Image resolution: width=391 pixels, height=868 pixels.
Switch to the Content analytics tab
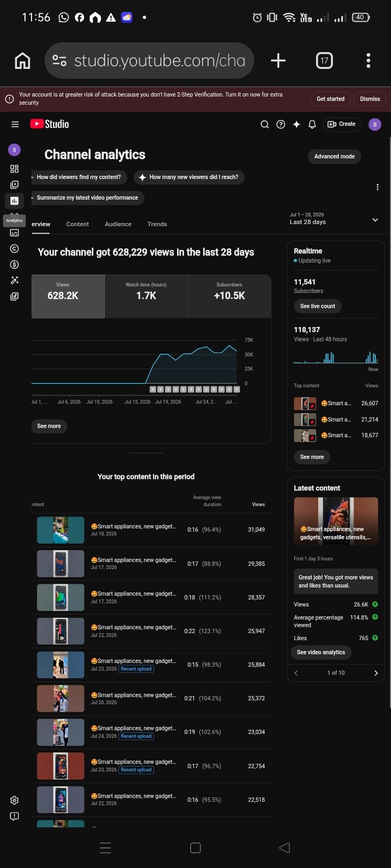coord(78,224)
